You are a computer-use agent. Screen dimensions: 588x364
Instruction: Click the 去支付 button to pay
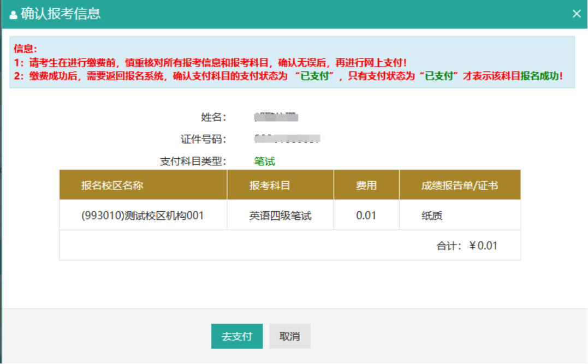tap(236, 336)
